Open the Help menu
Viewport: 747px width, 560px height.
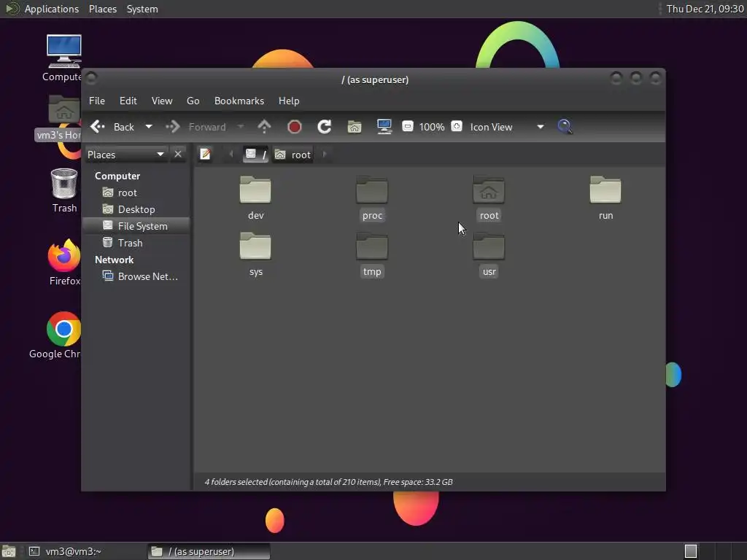tap(289, 101)
